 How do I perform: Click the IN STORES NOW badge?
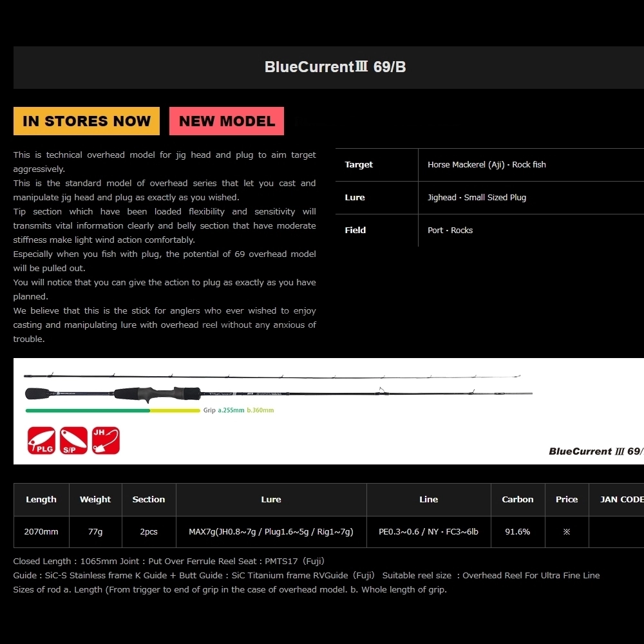coord(86,121)
